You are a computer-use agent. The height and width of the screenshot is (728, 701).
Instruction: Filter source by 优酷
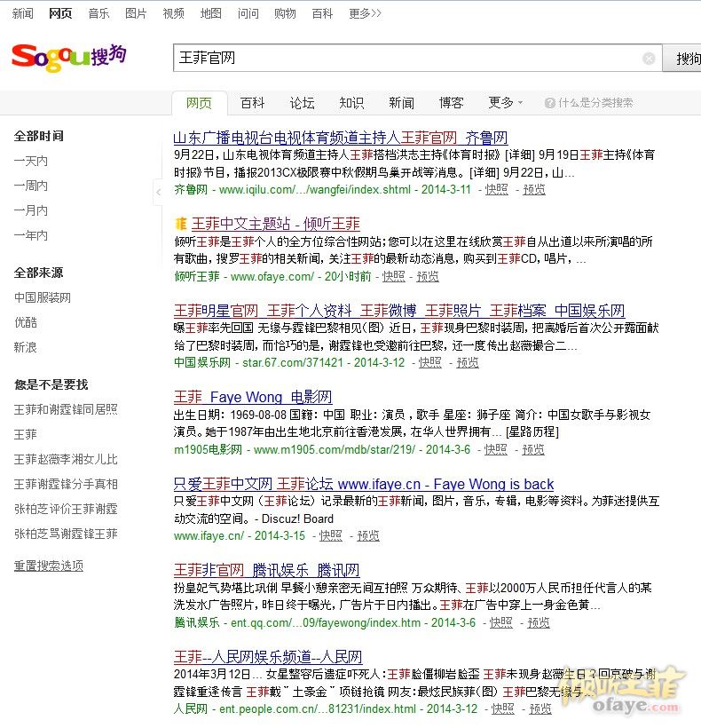[x=26, y=322]
